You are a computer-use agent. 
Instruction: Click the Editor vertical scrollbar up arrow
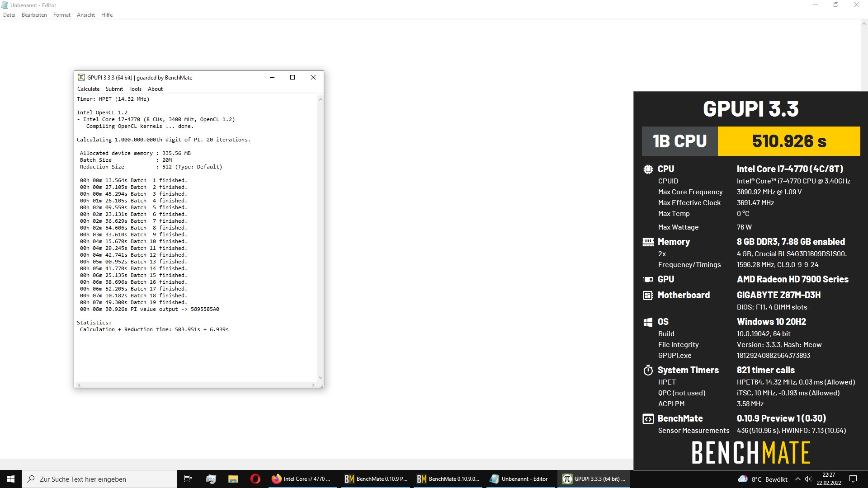click(864, 24)
